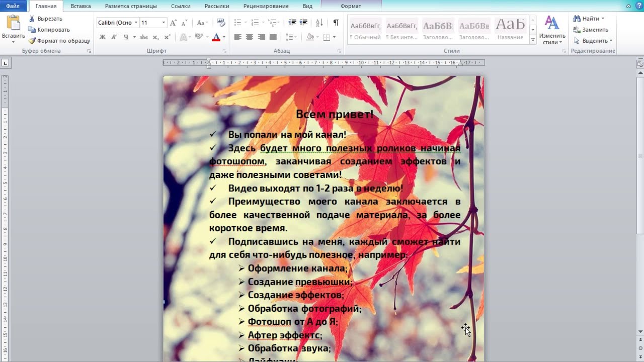Click the heading text "Всем привет!"
644x362 pixels.
335,114
